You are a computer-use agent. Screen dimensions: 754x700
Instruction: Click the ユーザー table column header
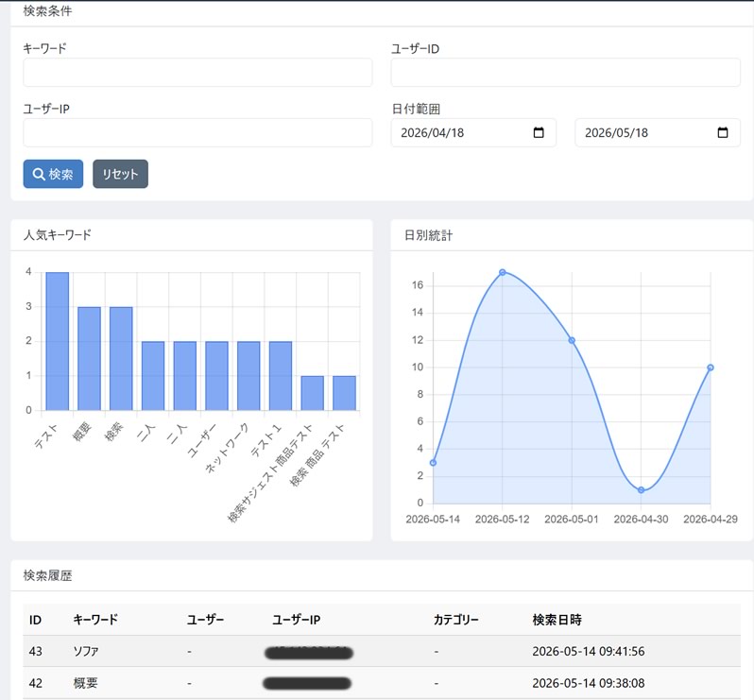(205, 620)
